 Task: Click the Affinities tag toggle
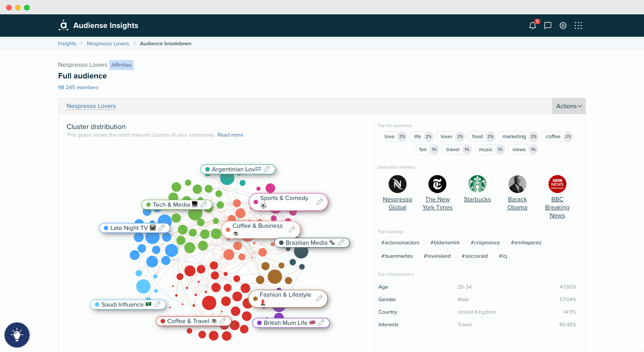pos(121,64)
